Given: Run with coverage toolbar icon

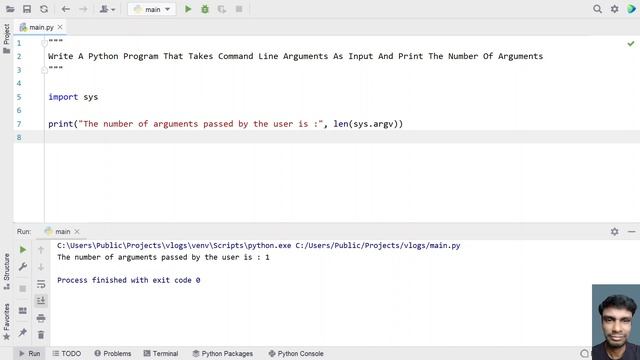Looking at the screenshot, I should (x=222, y=9).
